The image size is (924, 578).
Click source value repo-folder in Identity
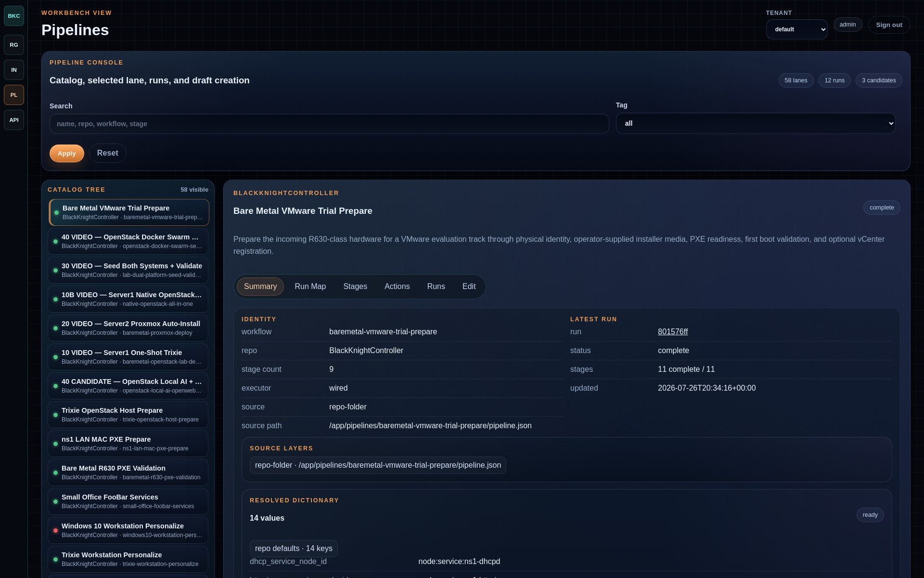click(x=348, y=407)
